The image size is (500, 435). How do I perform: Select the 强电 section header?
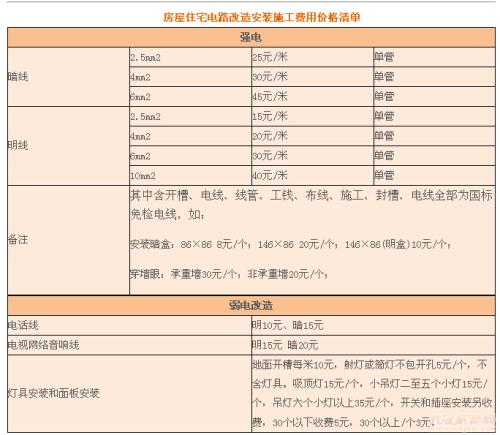click(251, 37)
